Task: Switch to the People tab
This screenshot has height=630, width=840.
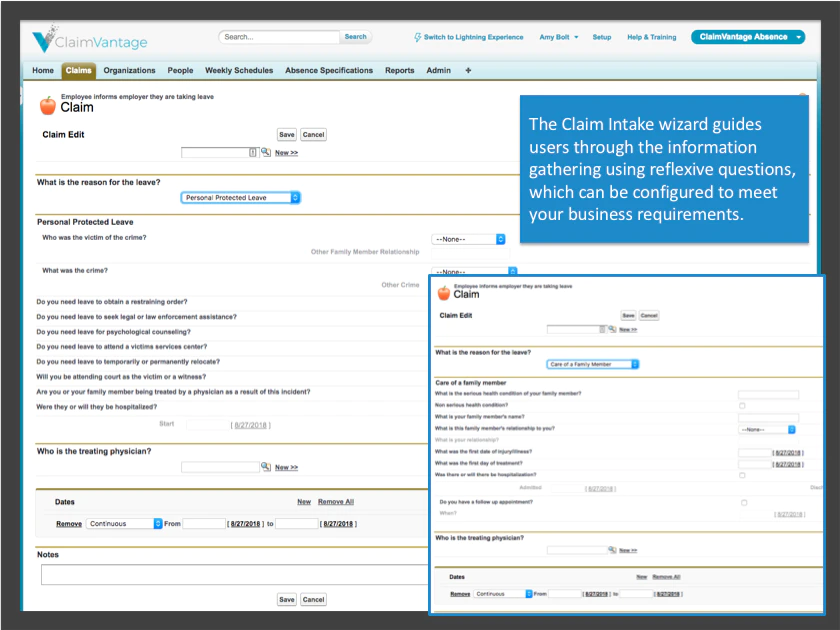Action: (x=180, y=70)
